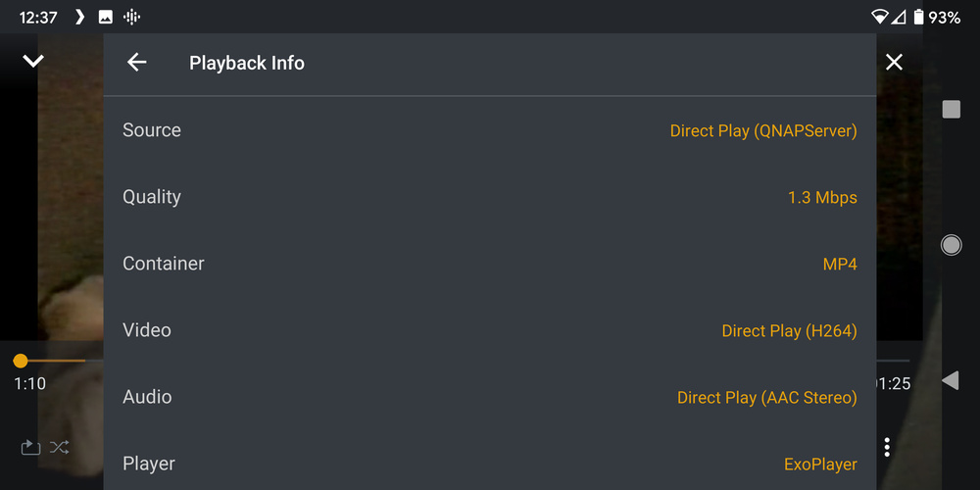
Task: Click the Direct Play (QNAPServer) value
Action: click(x=763, y=130)
